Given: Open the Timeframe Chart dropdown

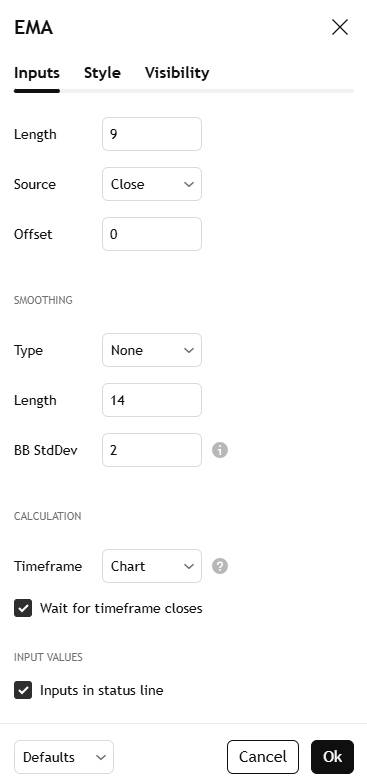Looking at the screenshot, I should (152, 566).
